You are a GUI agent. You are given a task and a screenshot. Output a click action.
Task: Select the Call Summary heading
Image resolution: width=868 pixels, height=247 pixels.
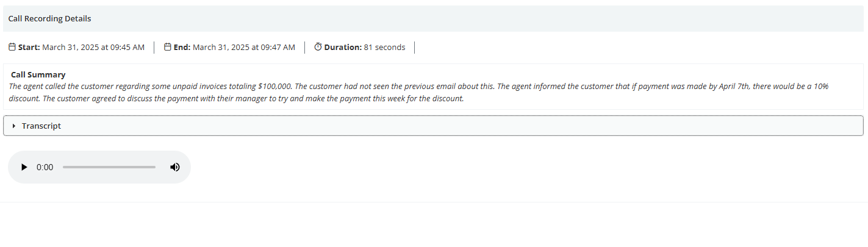(38, 74)
